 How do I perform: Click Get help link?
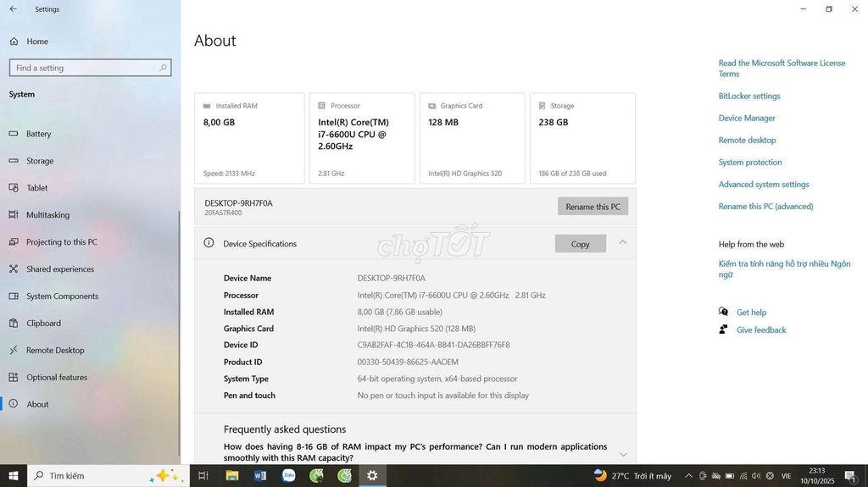(x=751, y=313)
